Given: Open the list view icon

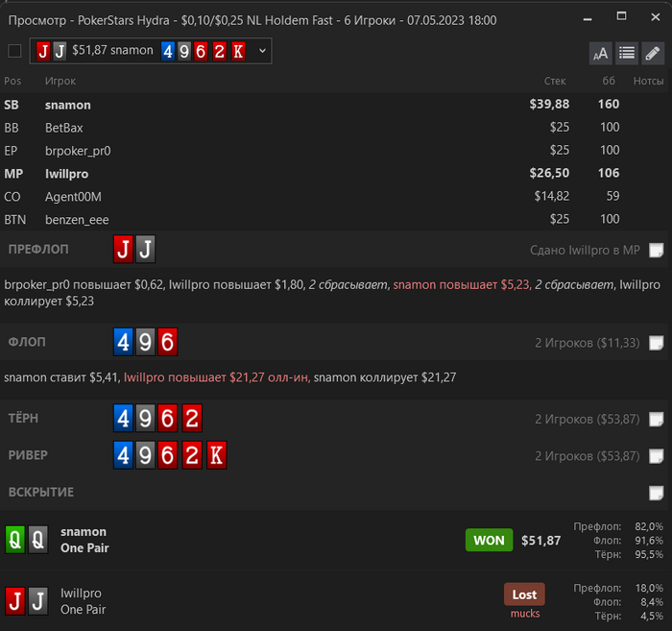Looking at the screenshot, I should [627, 54].
